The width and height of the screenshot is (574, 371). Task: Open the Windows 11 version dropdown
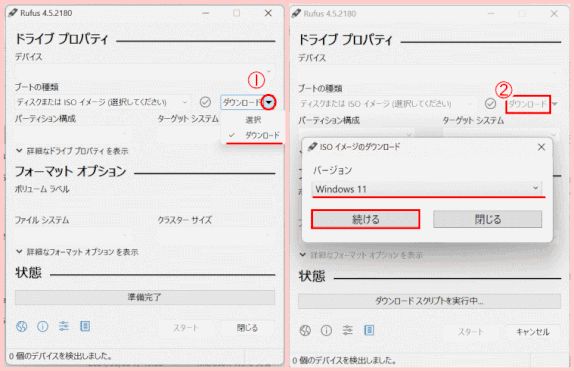427,189
